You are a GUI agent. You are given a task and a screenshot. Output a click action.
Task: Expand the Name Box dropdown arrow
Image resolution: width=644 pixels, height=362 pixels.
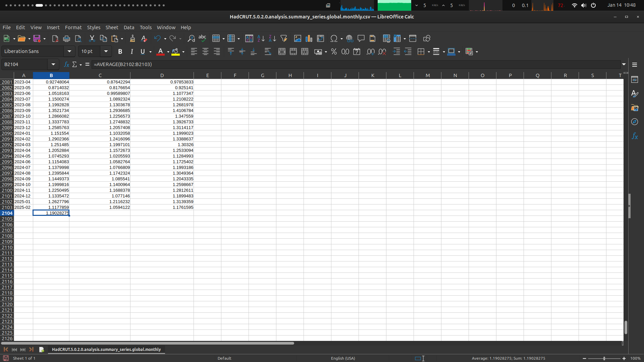53,64
